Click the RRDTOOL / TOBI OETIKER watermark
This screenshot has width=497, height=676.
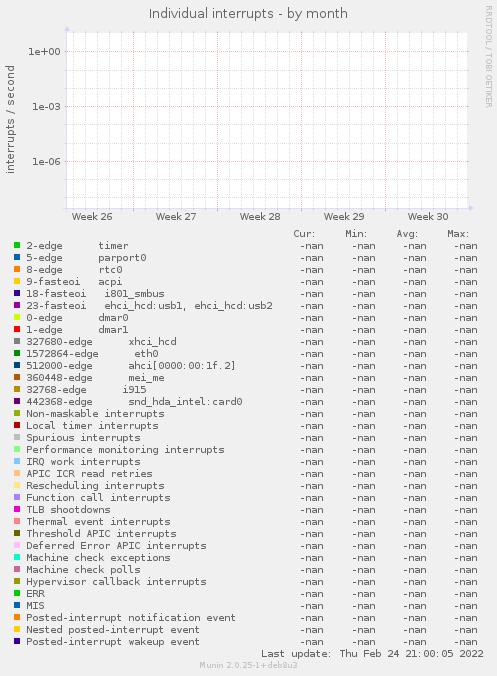tap(489, 56)
